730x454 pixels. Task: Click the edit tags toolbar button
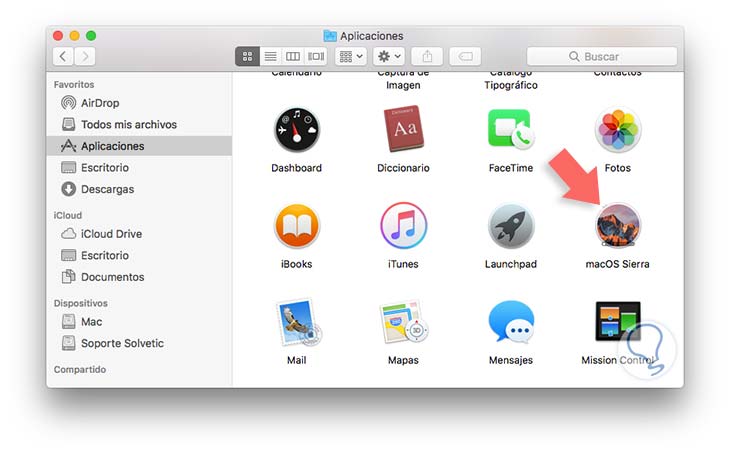click(465, 56)
